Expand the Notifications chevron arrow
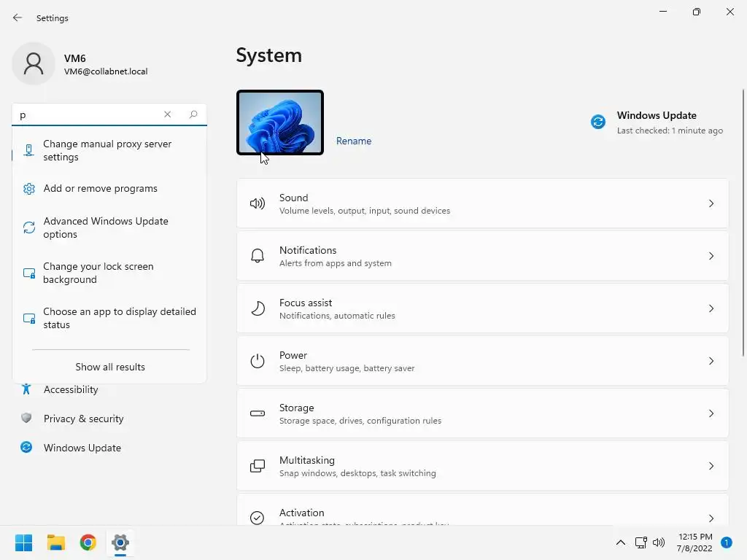The width and height of the screenshot is (747, 560). pos(711,256)
